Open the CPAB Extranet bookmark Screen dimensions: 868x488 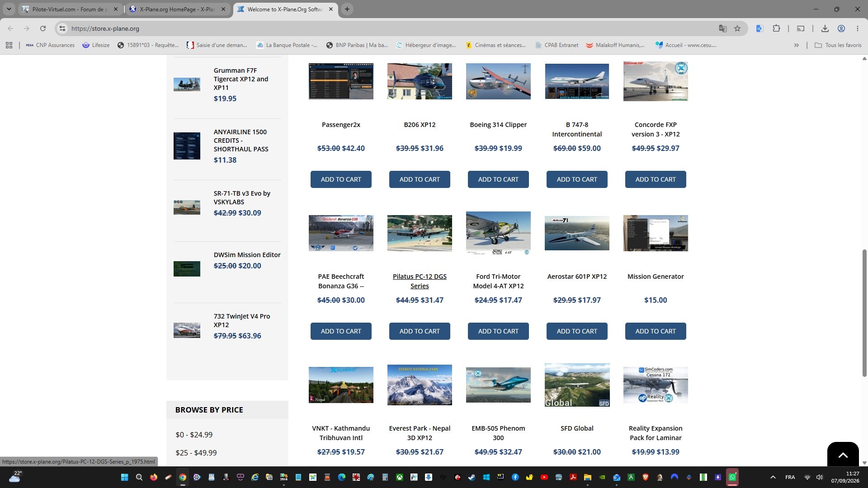[x=557, y=45]
